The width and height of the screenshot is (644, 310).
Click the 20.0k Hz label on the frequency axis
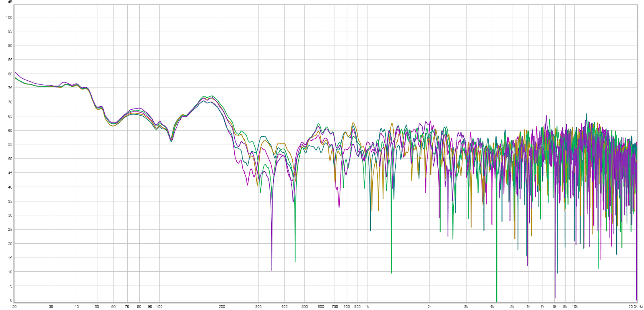pyautogui.click(x=636, y=306)
